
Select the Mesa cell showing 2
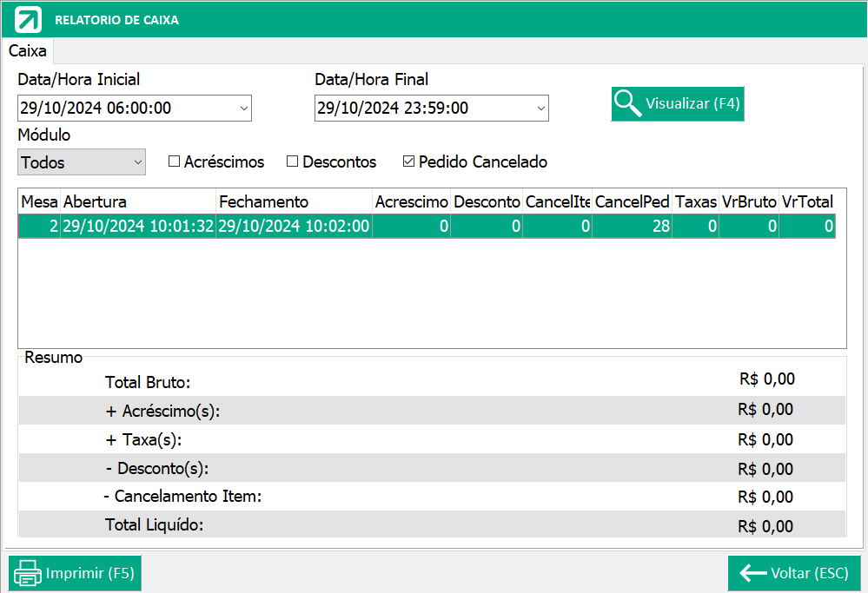click(x=39, y=226)
